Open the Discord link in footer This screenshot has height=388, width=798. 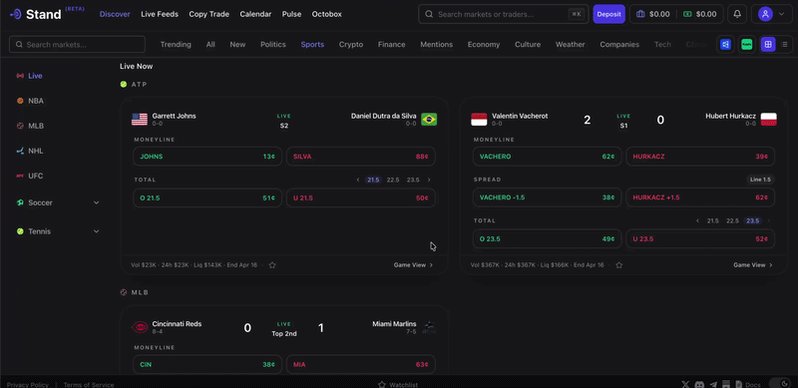pos(699,384)
